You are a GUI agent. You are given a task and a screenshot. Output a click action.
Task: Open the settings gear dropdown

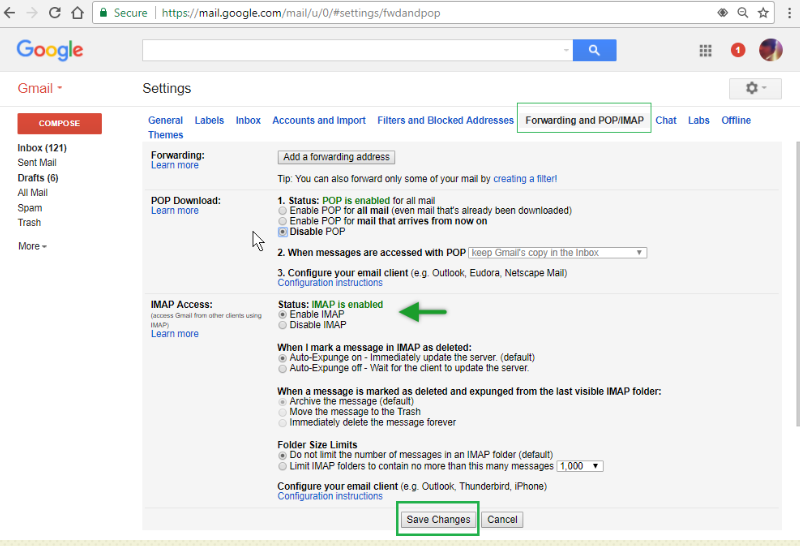757,89
